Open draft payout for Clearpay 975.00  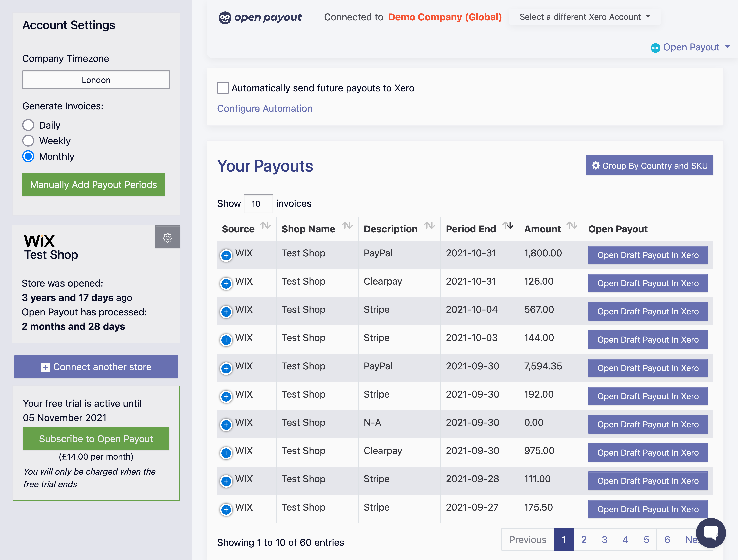coord(648,453)
